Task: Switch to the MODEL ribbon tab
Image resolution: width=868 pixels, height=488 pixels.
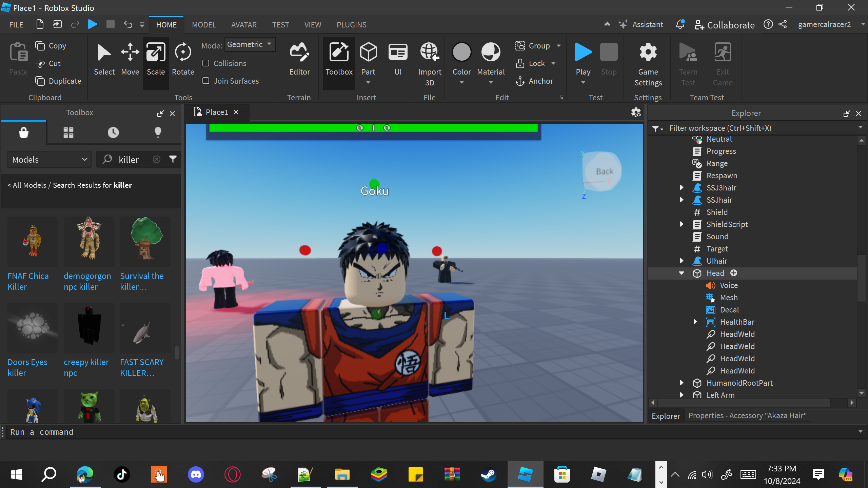Action: pyautogui.click(x=204, y=25)
